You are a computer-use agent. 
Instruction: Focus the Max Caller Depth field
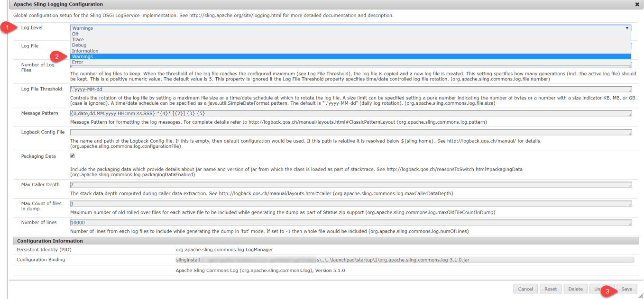coord(350,185)
